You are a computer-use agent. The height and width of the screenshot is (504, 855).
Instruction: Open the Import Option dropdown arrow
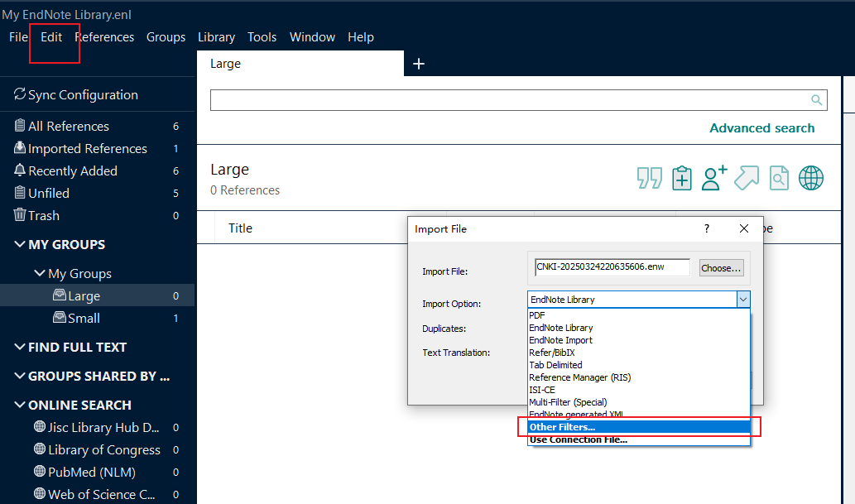pyautogui.click(x=743, y=299)
